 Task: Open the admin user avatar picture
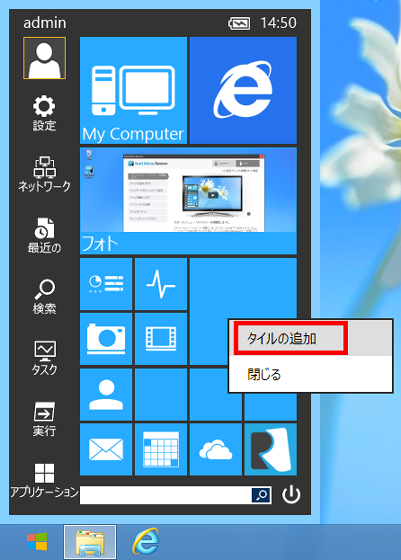(x=44, y=58)
